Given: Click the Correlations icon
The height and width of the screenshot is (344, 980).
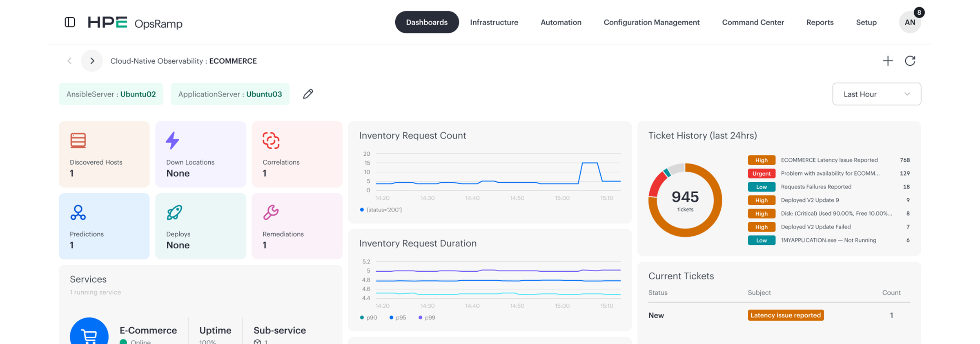Looking at the screenshot, I should [271, 141].
